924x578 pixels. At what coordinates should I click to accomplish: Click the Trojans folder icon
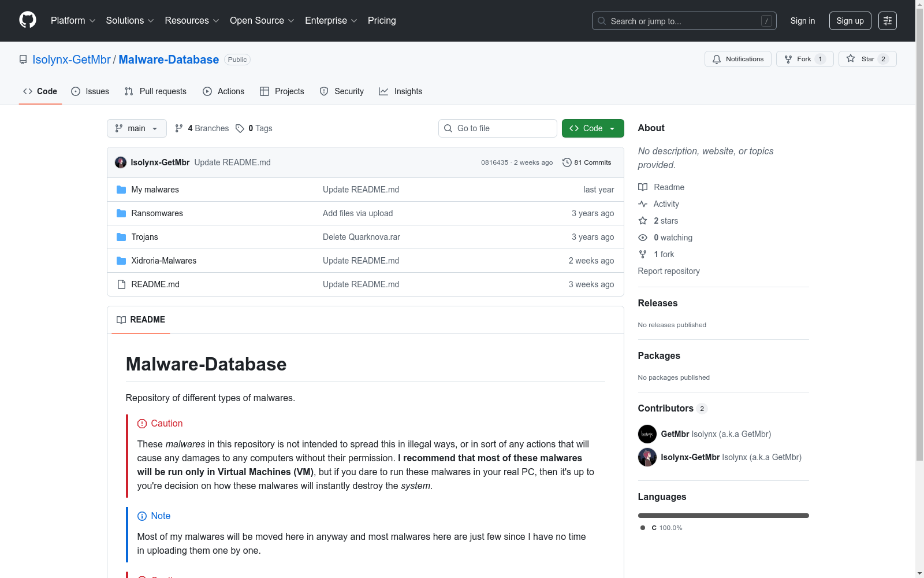pos(121,237)
